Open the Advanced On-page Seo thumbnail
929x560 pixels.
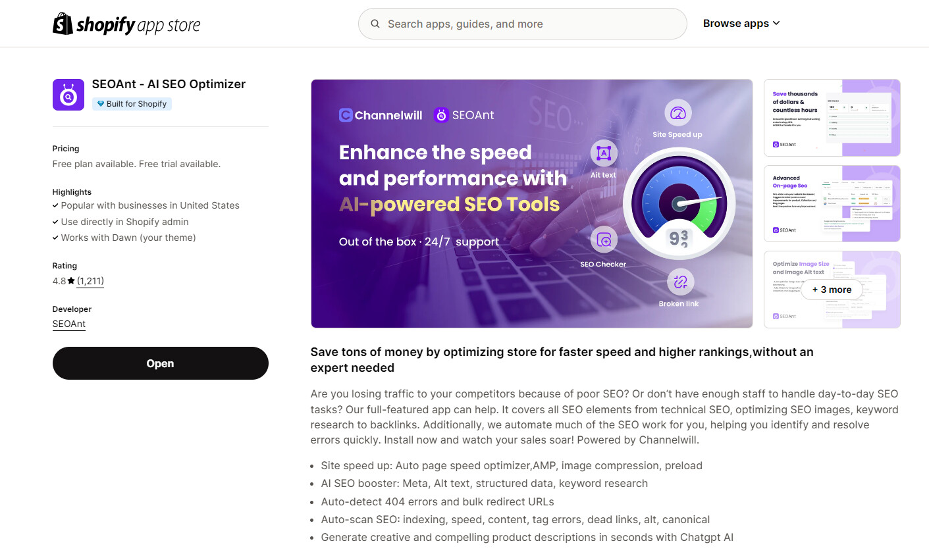(832, 203)
